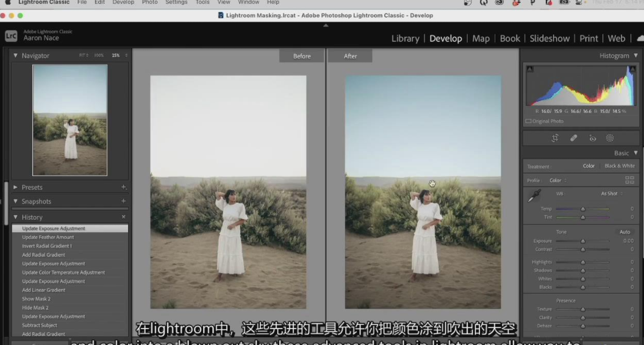Adjust the Highlights slider handle
644x345 pixels.
point(582,262)
